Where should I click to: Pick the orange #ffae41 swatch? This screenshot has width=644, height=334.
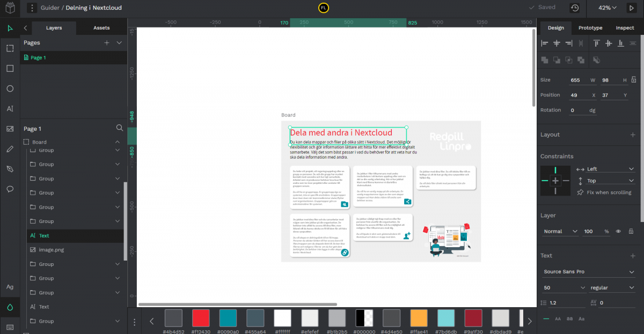419,318
